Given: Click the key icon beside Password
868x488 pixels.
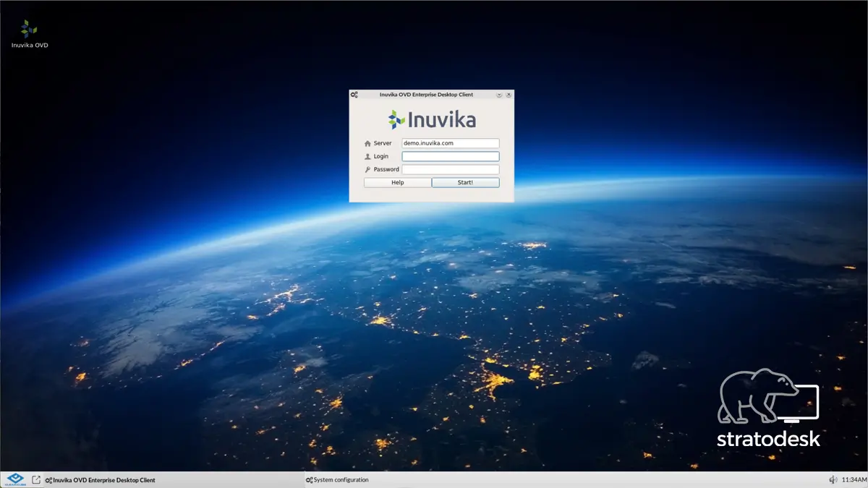Looking at the screenshot, I should (367, 170).
